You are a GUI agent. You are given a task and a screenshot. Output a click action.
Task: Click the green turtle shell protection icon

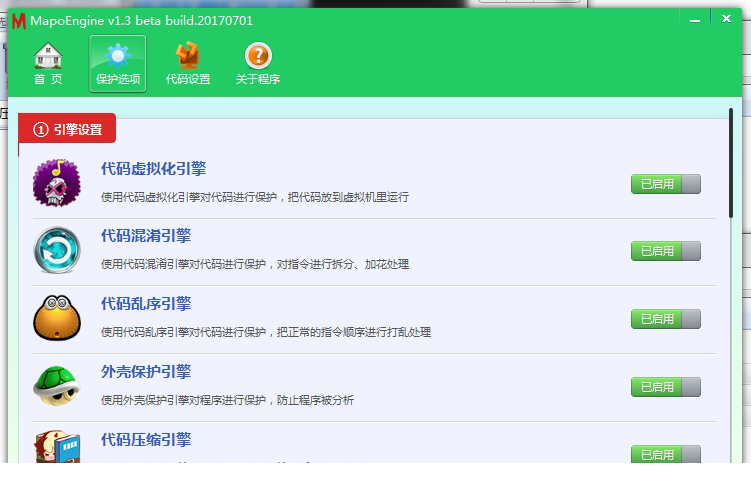pos(57,385)
